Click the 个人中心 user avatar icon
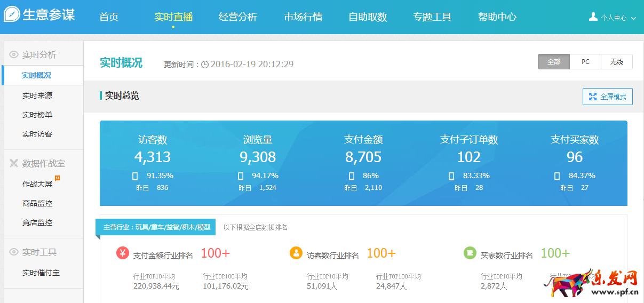This screenshot has width=644, height=303. click(593, 17)
